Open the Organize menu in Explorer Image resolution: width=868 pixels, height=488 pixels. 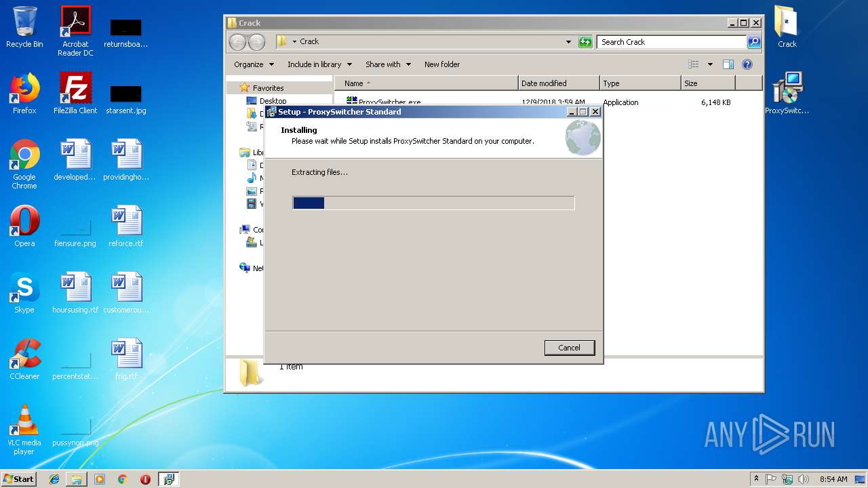(x=254, y=64)
